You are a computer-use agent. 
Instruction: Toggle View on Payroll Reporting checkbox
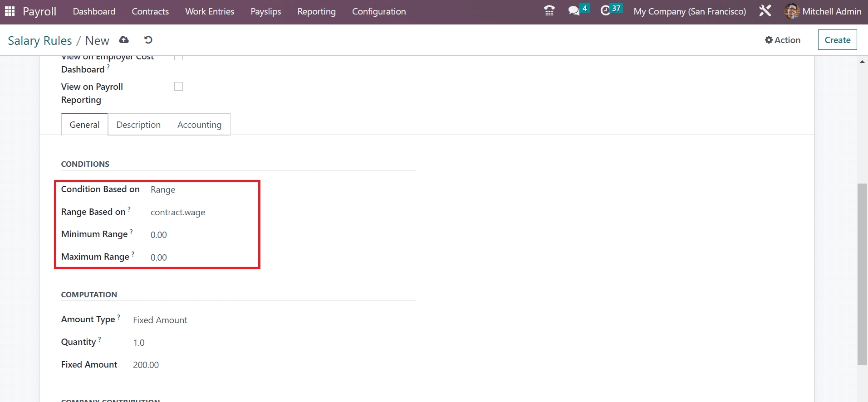tap(179, 87)
